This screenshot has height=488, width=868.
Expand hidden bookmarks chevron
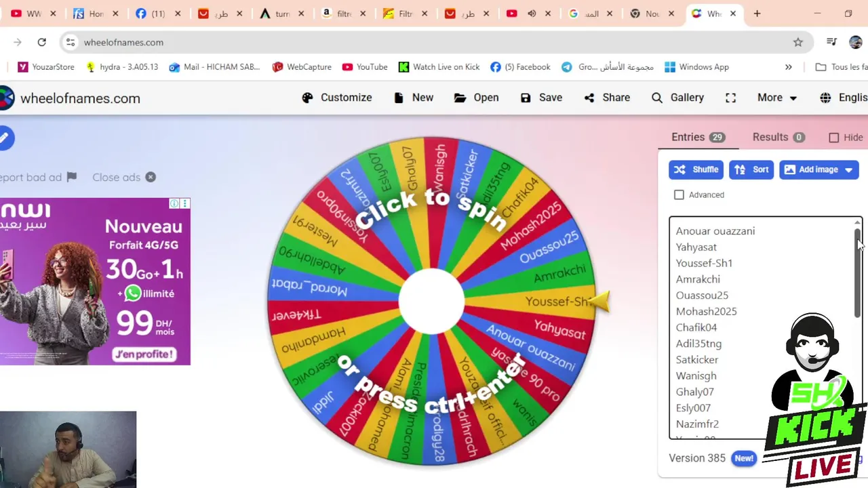(789, 67)
